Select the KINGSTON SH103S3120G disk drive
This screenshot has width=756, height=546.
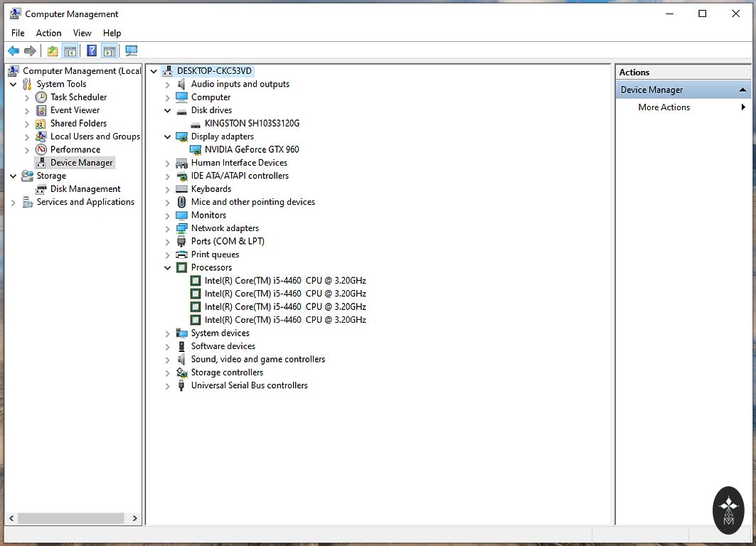(251, 123)
